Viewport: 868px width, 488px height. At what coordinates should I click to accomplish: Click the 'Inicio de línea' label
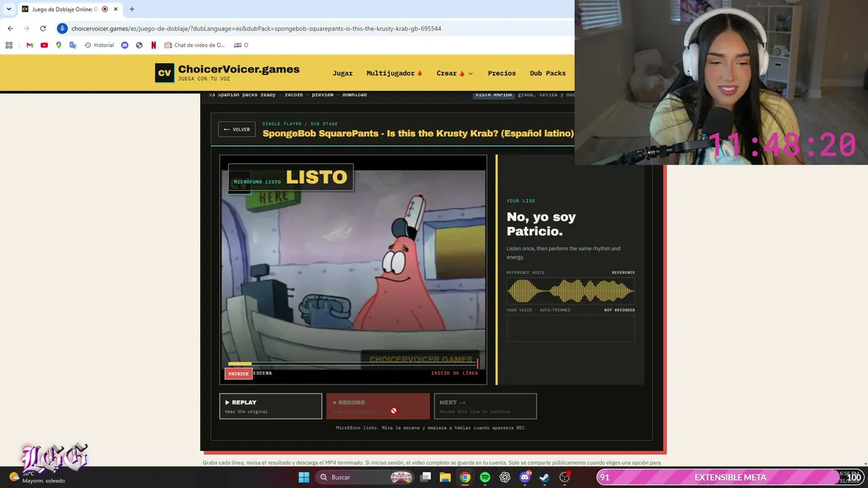tap(454, 373)
